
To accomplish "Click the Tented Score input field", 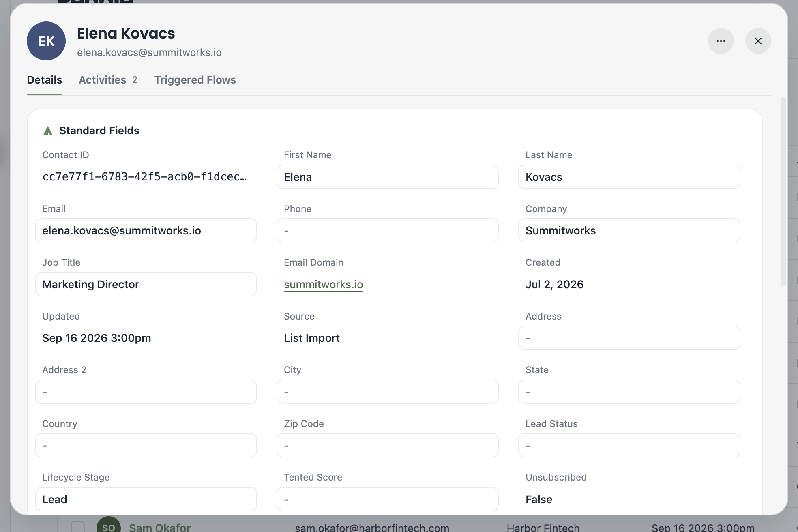I will point(387,499).
